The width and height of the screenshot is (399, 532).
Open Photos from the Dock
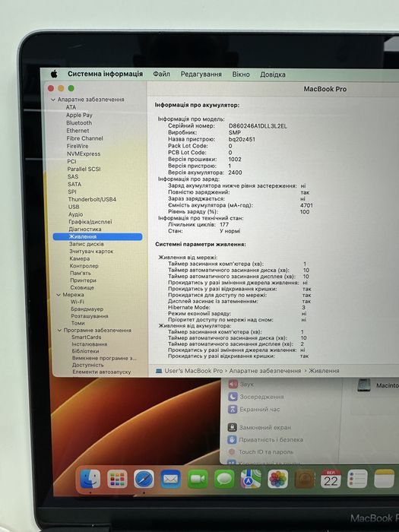pyautogui.click(x=277, y=479)
